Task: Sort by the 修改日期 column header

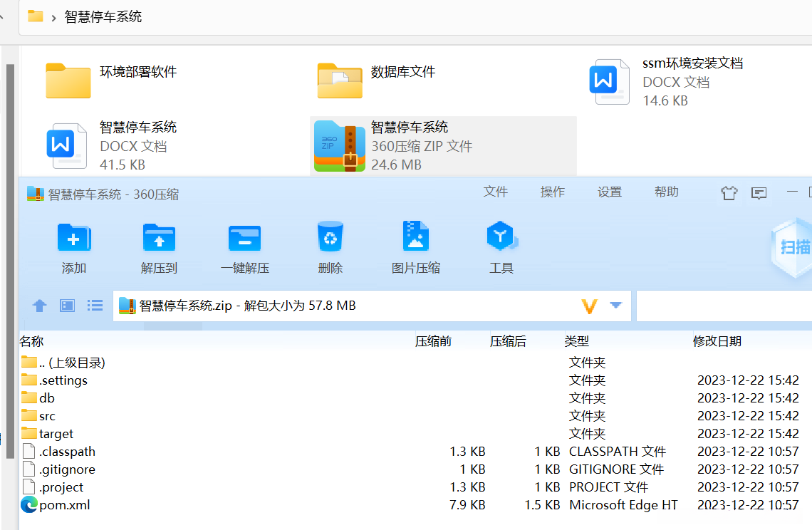Action: 717,341
